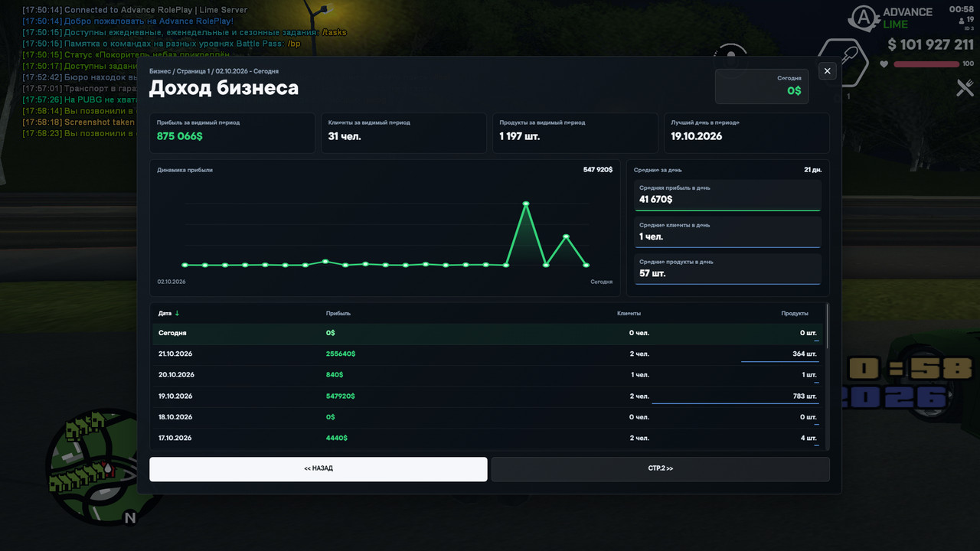The image size is (980, 551).
Task: Click the best day value 19.10.2026
Action: [697, 136]
